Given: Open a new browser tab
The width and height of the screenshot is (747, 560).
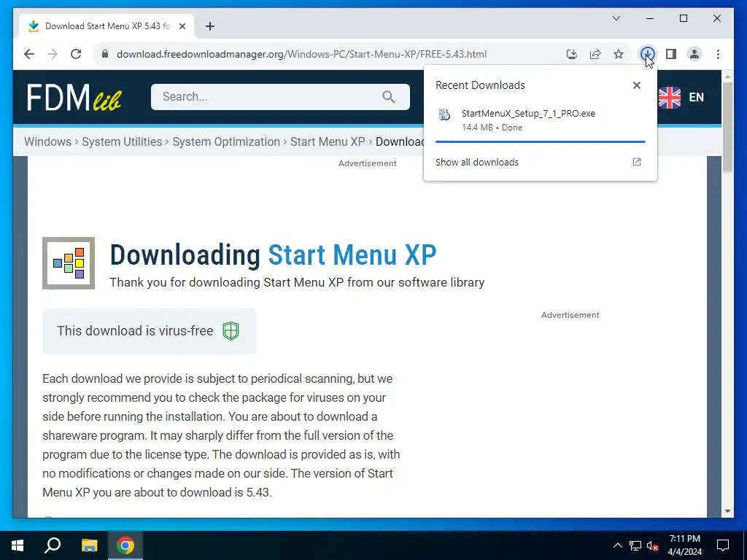Looking at the screenshot, I should (x=210, y=26).
